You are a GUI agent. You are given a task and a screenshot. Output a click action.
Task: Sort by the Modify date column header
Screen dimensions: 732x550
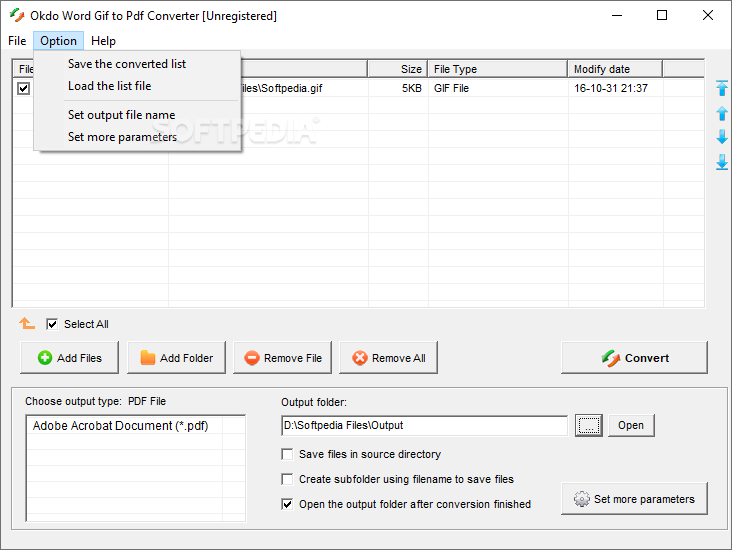coord(615,69)
